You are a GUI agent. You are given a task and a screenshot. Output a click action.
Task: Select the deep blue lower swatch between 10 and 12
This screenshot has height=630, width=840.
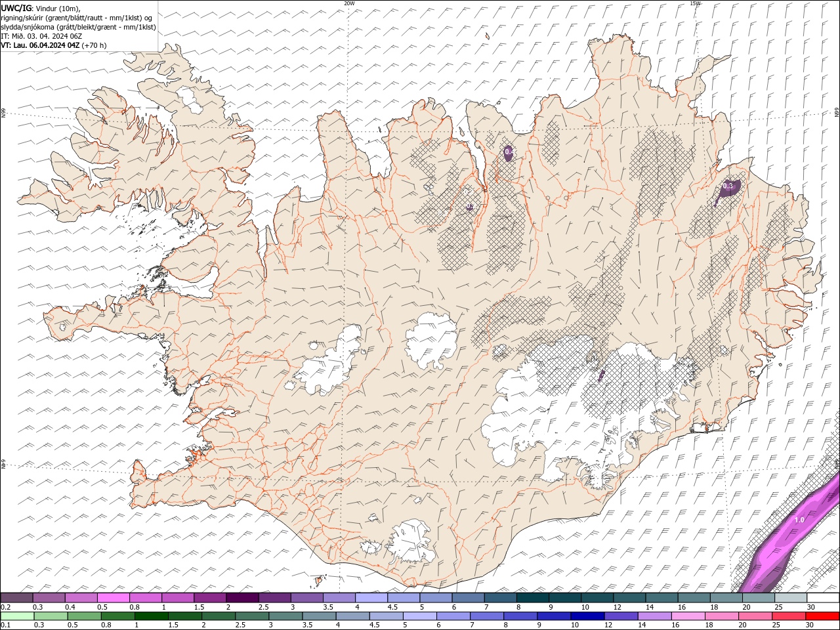tap(587, 616)
